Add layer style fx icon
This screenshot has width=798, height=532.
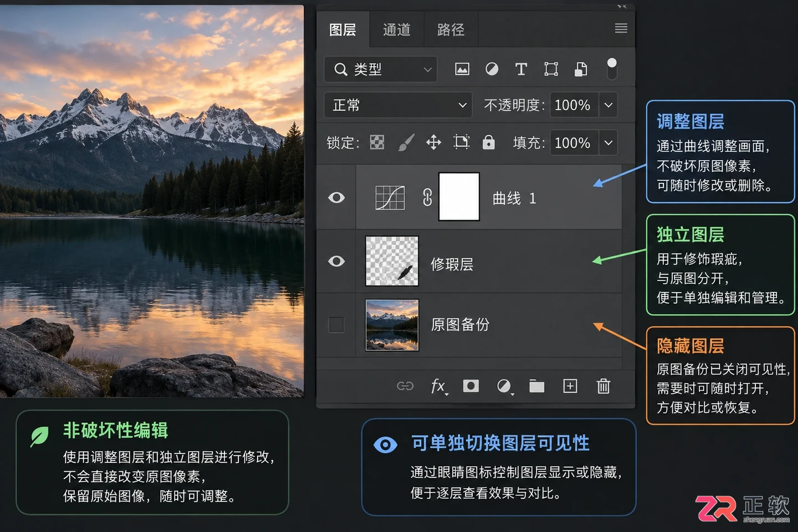[x=438, y=386]
